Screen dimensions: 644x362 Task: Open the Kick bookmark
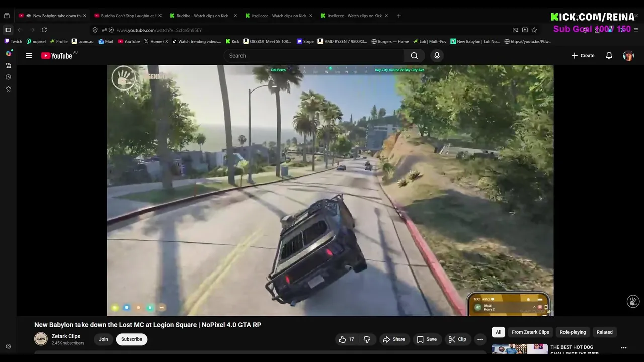point(232,41)
